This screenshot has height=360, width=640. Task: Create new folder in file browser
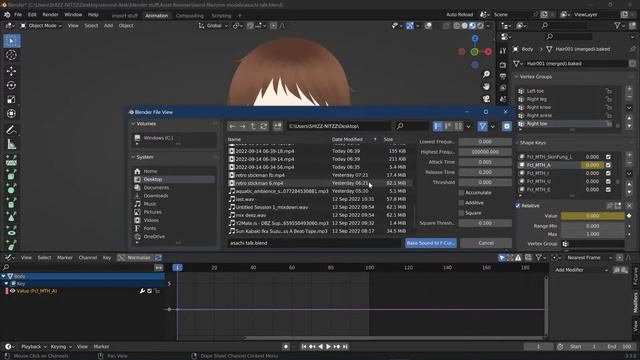pos(278,126)
